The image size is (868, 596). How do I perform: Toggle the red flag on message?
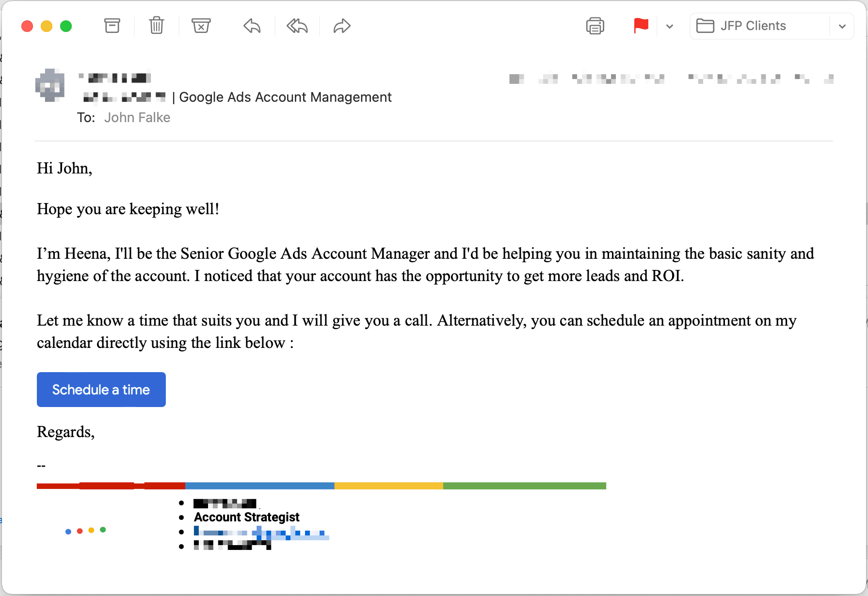[x=641, y=26]
